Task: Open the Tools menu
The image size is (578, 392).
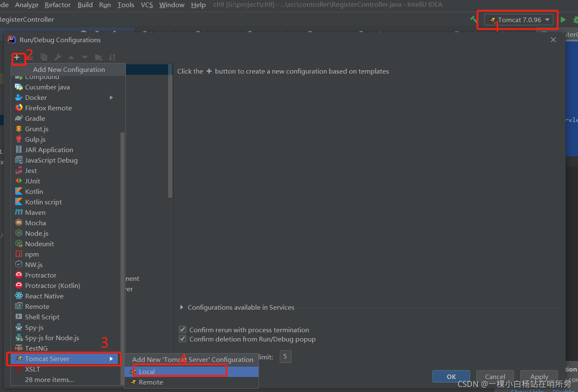Action: (x=126, y=5)
